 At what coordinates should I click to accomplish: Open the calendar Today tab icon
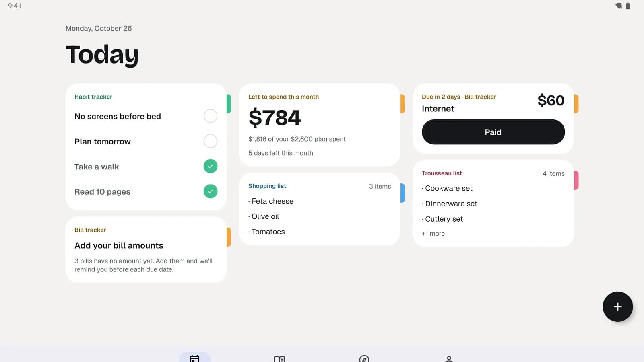click(x=195, y=358)
